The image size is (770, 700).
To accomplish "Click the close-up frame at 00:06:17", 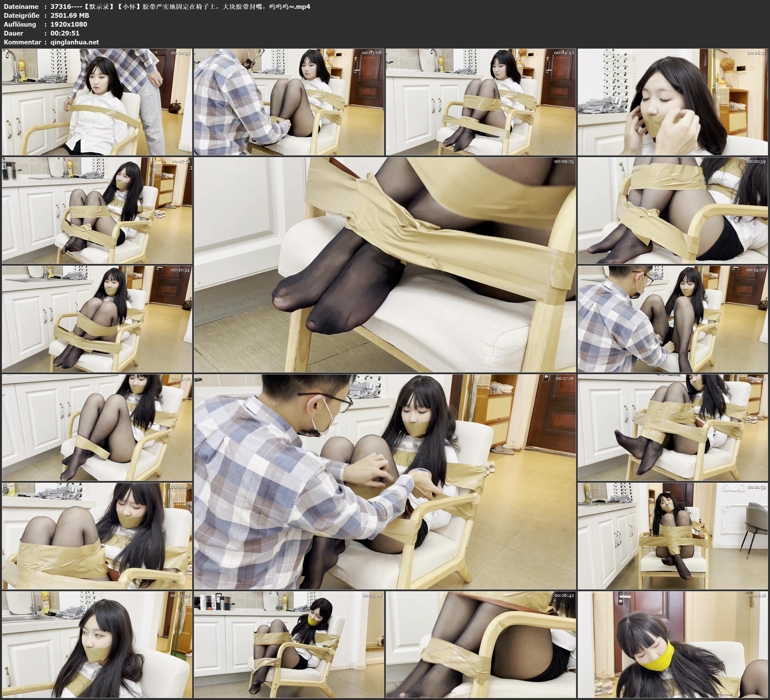I will [x=673, y=102].
